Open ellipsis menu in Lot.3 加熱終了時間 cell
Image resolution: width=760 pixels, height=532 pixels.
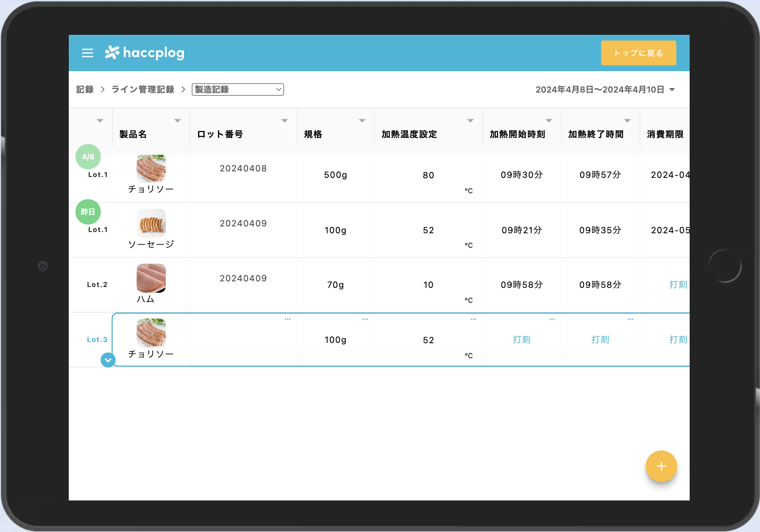point(630,319)
